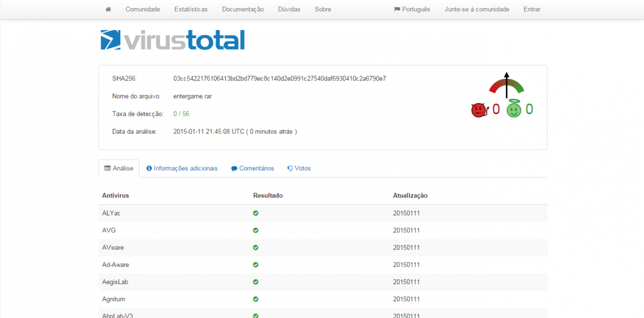Open the Documentação menu

coord(243,9)
